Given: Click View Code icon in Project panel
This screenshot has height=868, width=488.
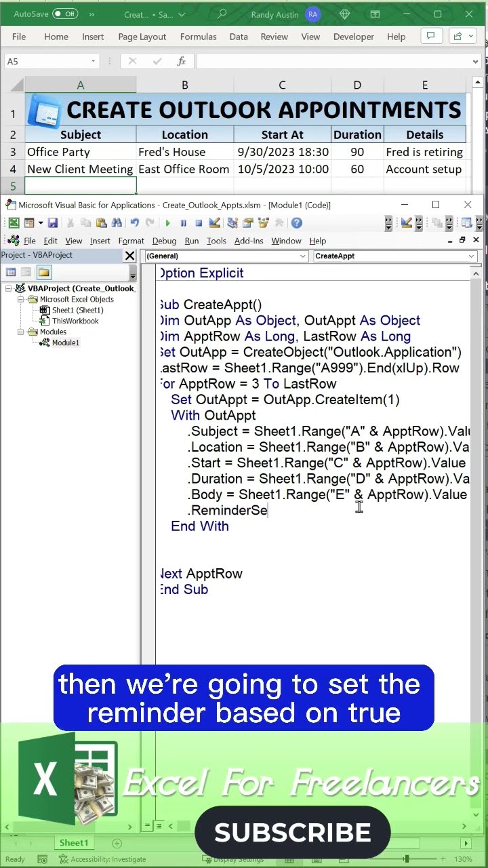Looking at the screenshot, I should [11, 272].
